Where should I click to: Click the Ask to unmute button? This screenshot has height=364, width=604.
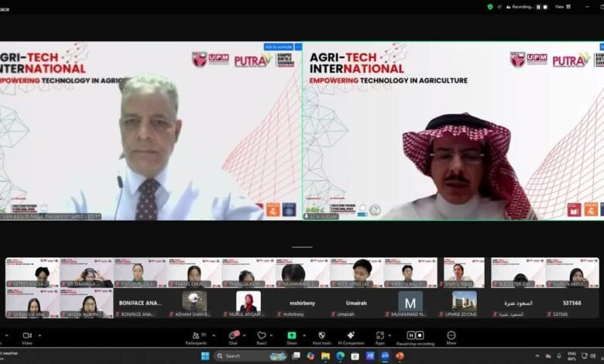pyautogui.click(x=279, y=47)
